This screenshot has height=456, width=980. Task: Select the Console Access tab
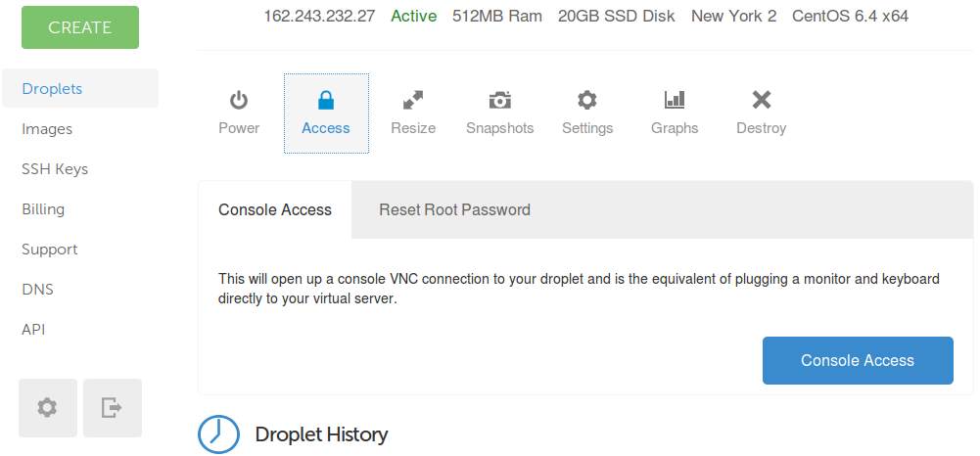[275, 209]
